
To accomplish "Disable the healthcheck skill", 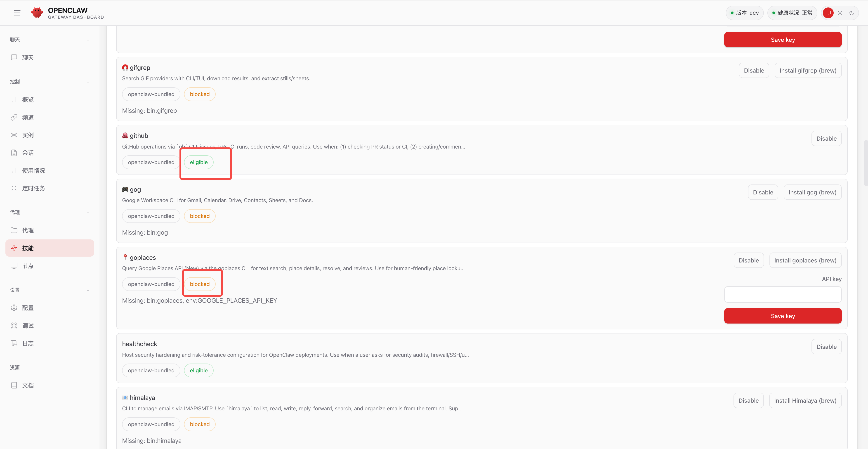I will (x=826, y=347).
